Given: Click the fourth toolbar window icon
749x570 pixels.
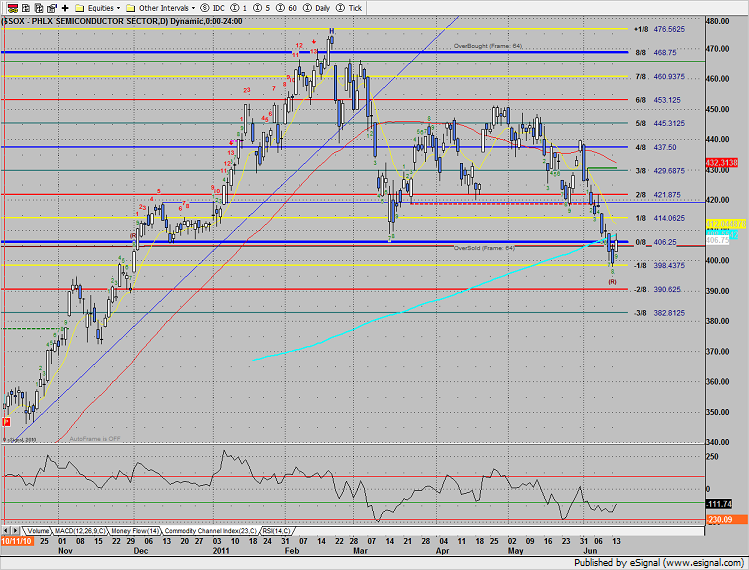Looking at the screenshot, I should 52,8.
